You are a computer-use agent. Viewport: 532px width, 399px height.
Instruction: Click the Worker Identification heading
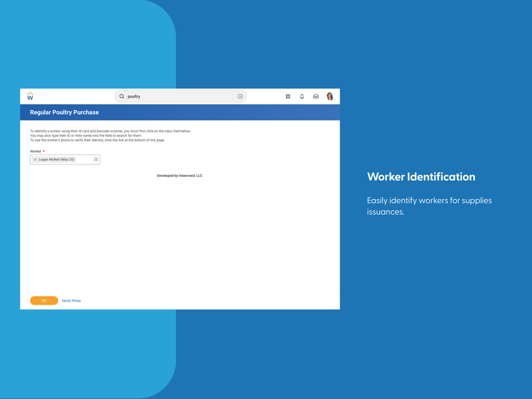coord(421,177)
